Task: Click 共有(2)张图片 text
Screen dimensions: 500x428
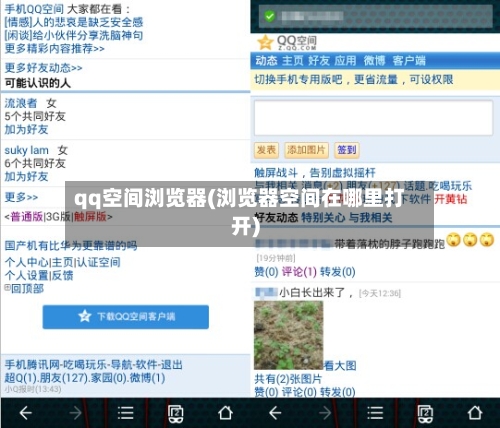Action: 288,379
